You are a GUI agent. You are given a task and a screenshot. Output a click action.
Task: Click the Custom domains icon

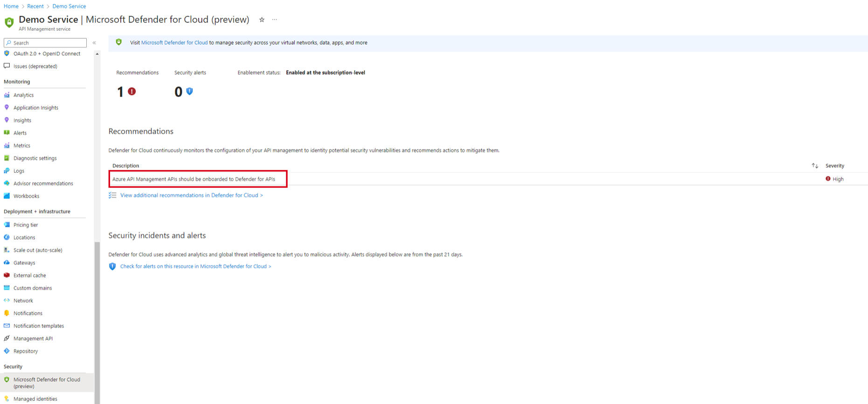pos(7,288)
